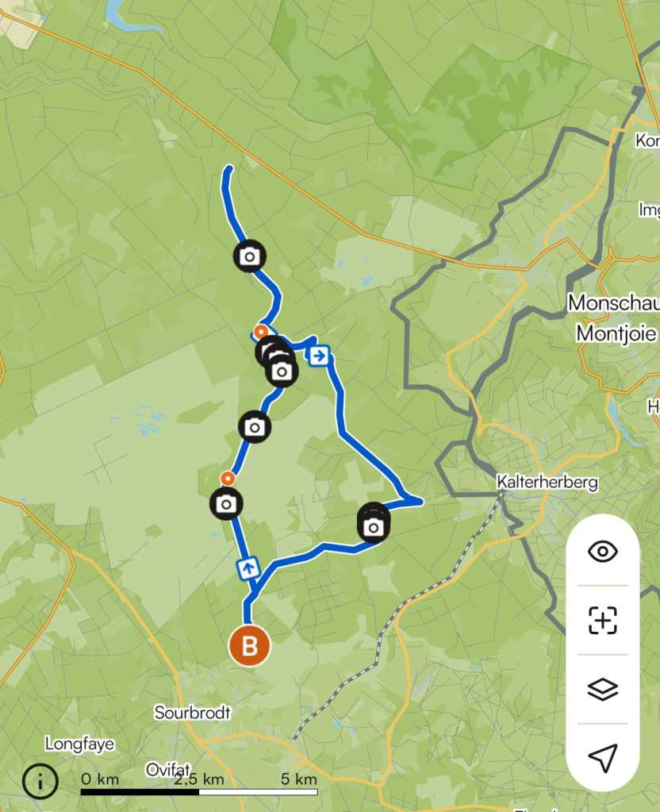
Task: Tap the up-arrow direction waypoint
Action: coord(248,568)
